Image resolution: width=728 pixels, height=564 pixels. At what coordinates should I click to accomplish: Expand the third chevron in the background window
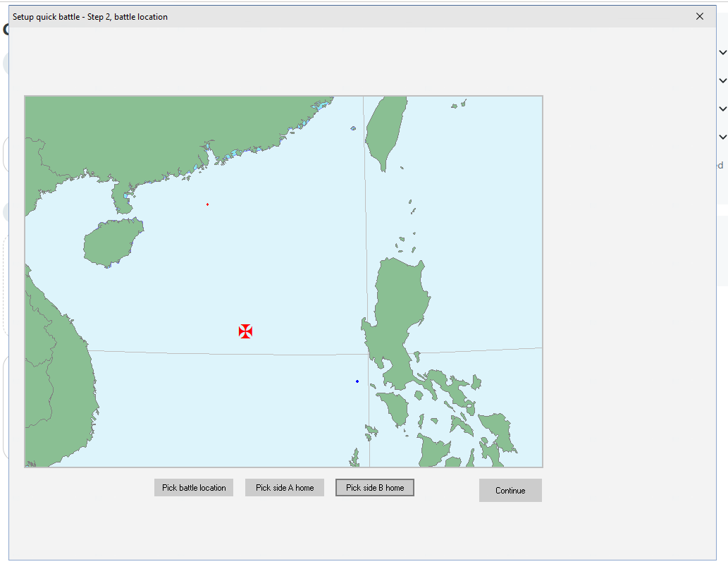[722, 109]
